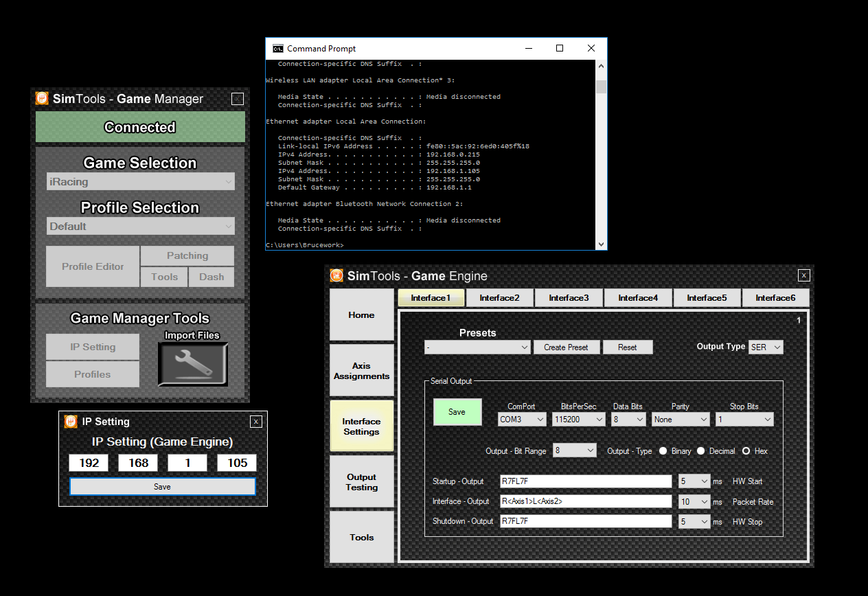Click the Connected status bar
The image size is (868, 596).
140,127
